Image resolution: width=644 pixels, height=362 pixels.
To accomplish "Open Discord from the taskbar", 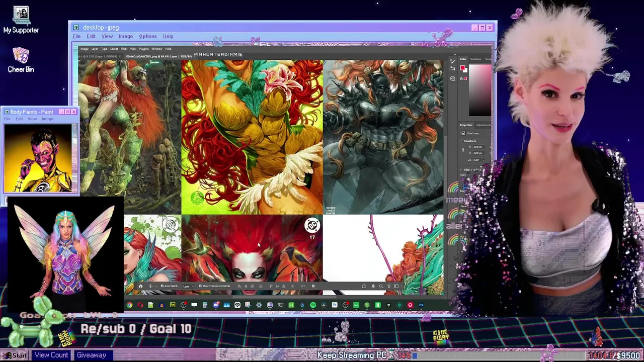I will (x=216, y=305).
